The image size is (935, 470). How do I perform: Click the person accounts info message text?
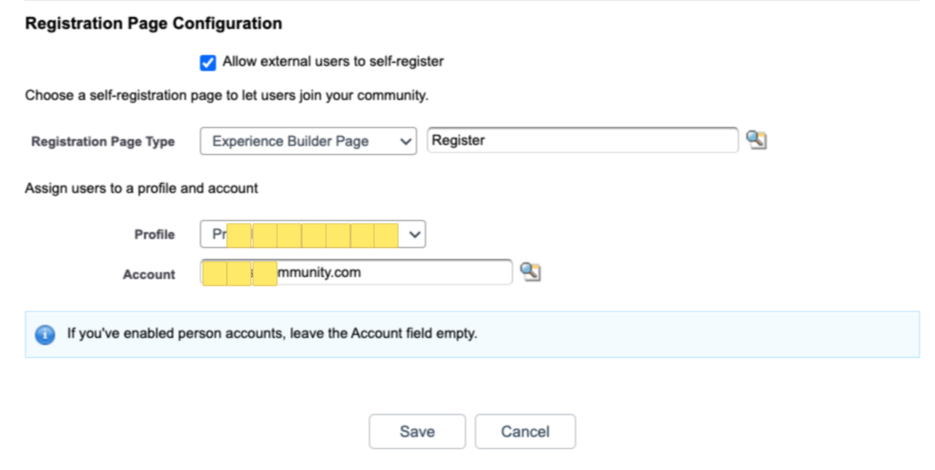[272, 334]
